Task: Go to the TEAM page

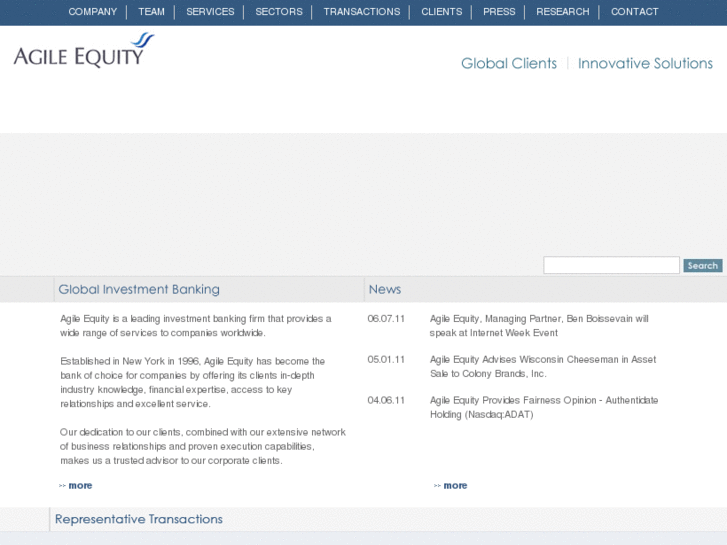Action: pos(151,12)
